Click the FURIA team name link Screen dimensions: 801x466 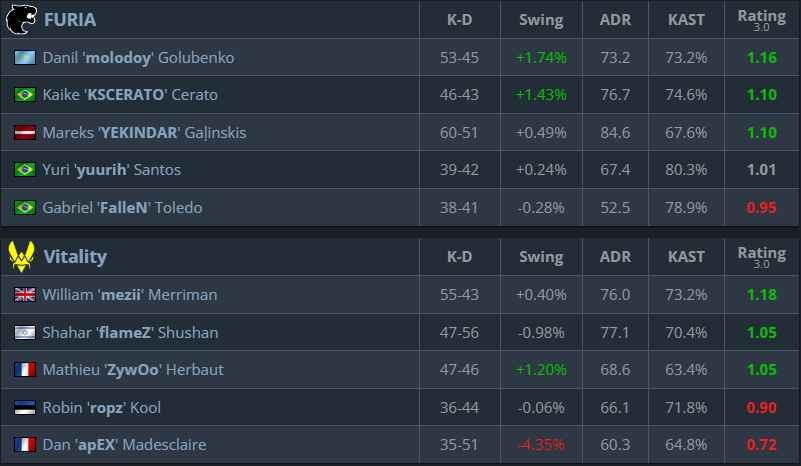pyautogui.click(x=70, y=20)
